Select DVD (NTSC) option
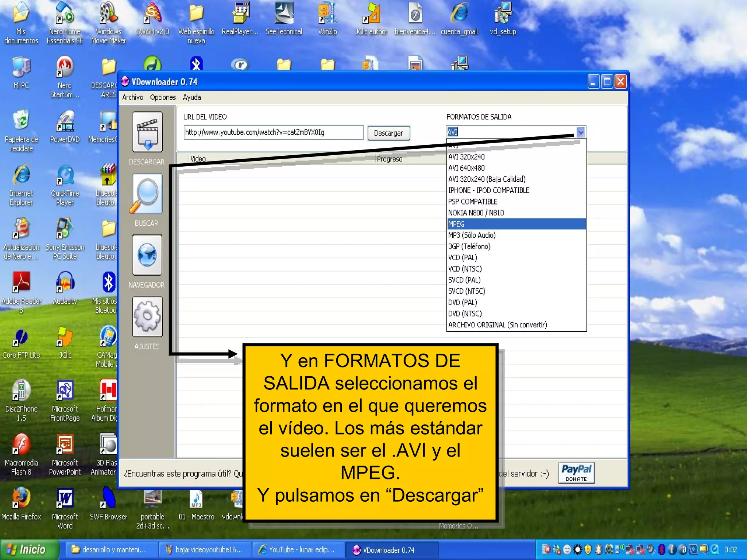This screenshot has height=560, width=747. [x=516, y=314]
